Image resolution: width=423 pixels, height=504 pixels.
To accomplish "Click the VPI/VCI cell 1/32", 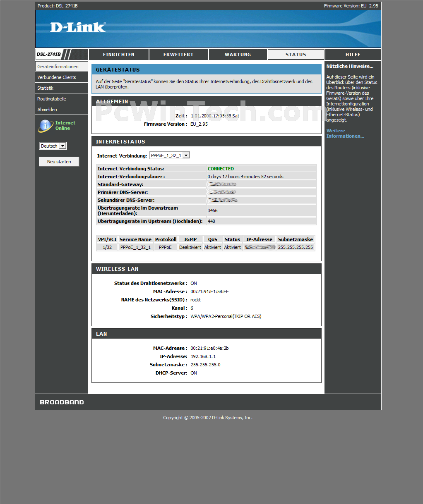I will click(107, 247).
